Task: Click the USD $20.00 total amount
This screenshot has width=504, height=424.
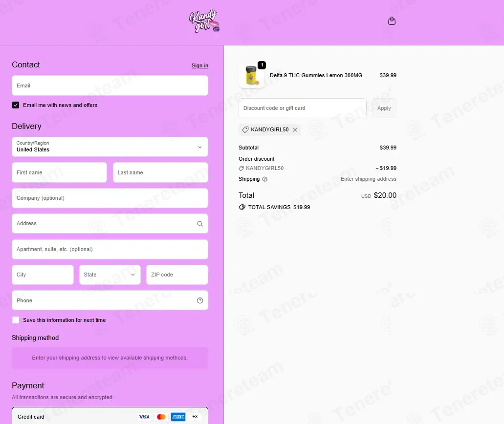Action: (379, 195)
